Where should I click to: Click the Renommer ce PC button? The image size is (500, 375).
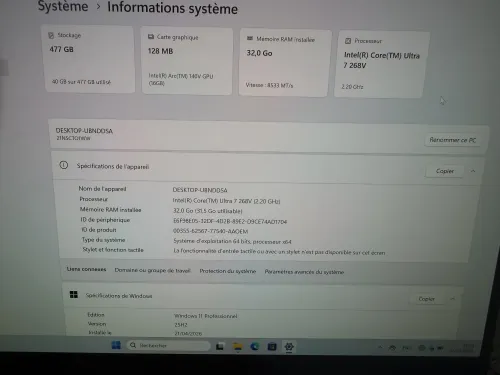(452, 140)
